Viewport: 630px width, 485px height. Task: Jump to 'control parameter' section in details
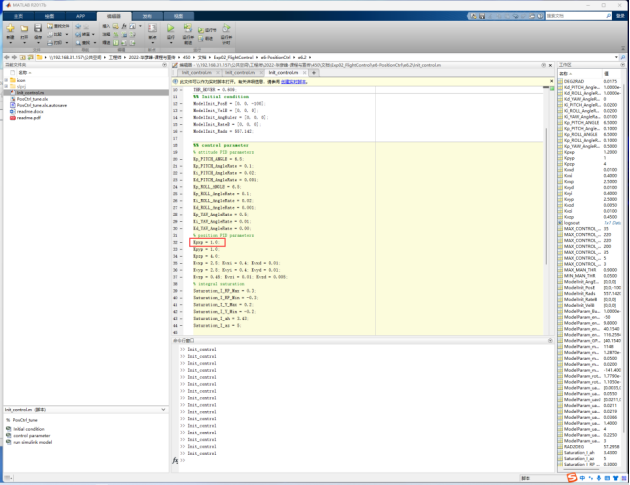tap(32, 435)
